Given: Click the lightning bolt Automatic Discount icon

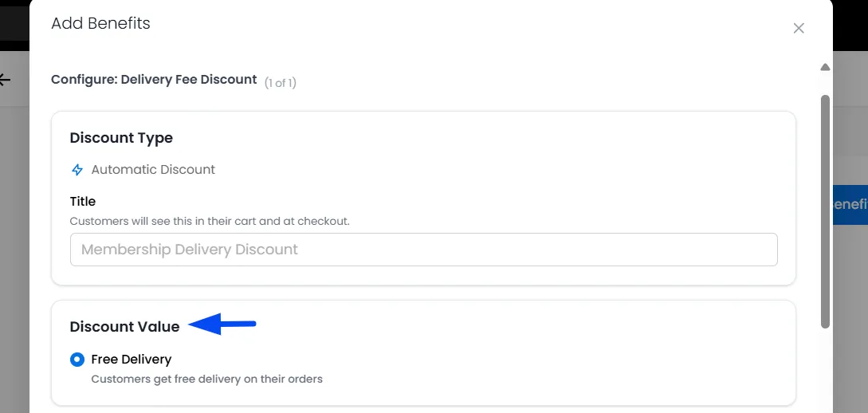Looking at the screenshot, I should [77, 170].
